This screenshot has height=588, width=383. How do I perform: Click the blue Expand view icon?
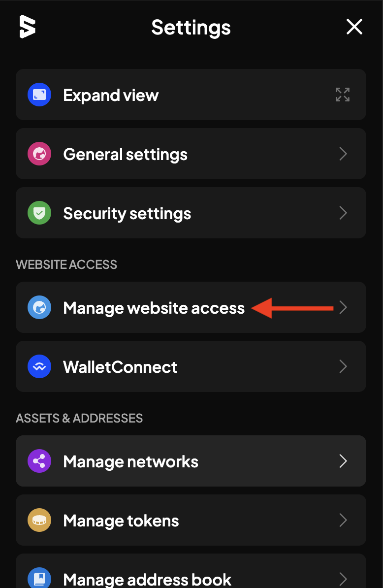[x=39, y=95]
